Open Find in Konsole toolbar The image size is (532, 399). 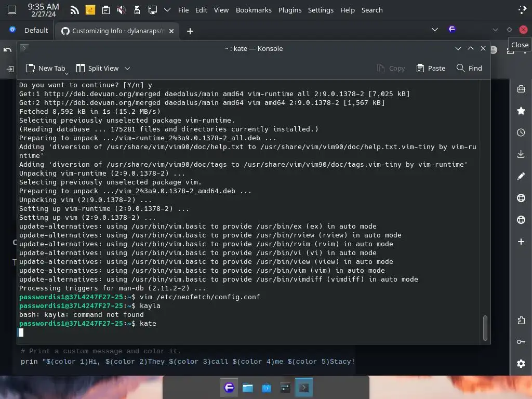(469, 68)
